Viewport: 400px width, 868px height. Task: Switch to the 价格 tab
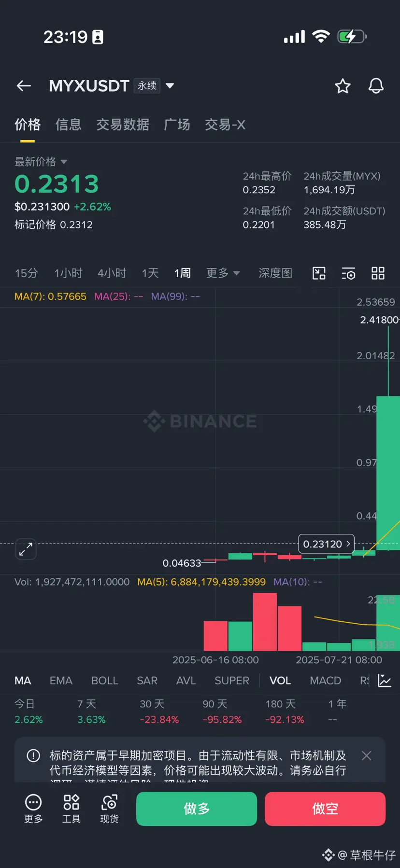pyautogui.click(x=28, y=125)
